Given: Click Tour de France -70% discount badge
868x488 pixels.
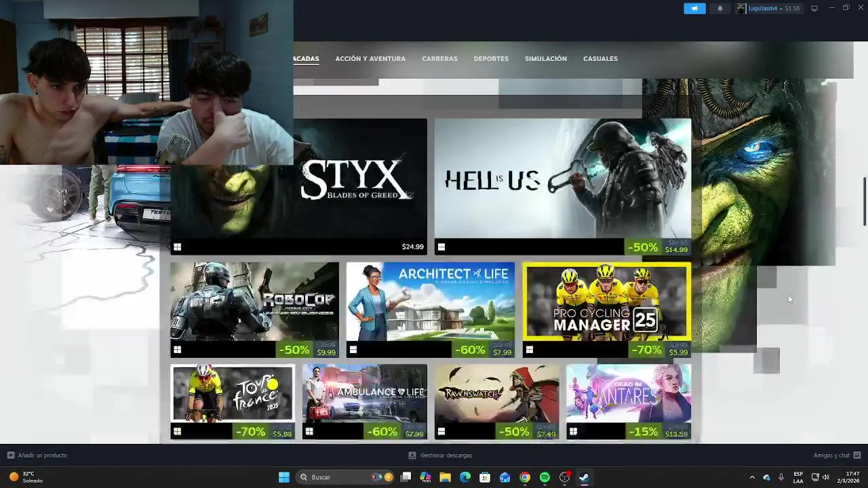Looking at the screenshot, I should click(x=250, y=432).
